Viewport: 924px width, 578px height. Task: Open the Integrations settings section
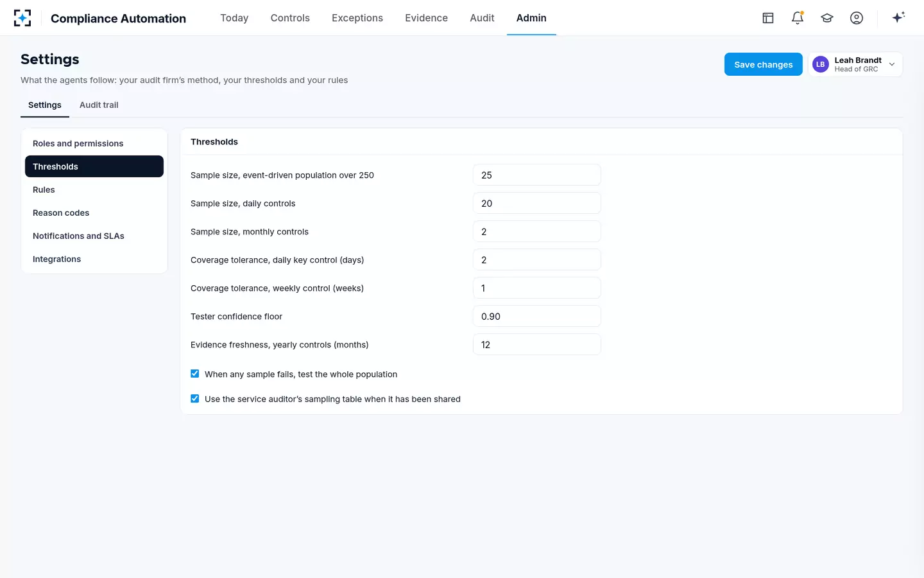94,259
